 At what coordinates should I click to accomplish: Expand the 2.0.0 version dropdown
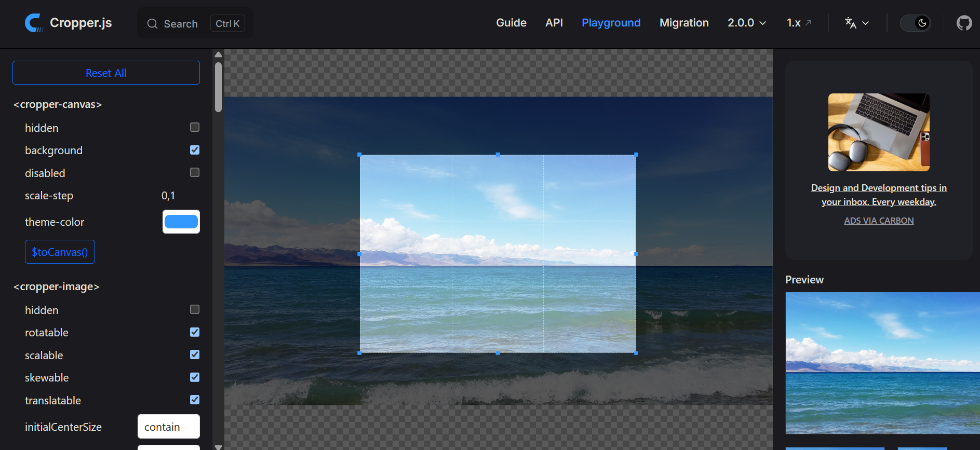pos(747,23)
